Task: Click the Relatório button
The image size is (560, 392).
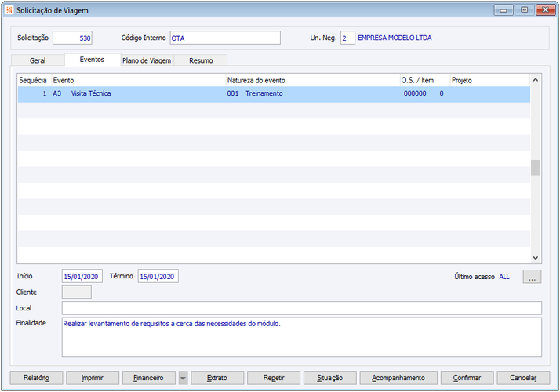Action: [36, 378]
